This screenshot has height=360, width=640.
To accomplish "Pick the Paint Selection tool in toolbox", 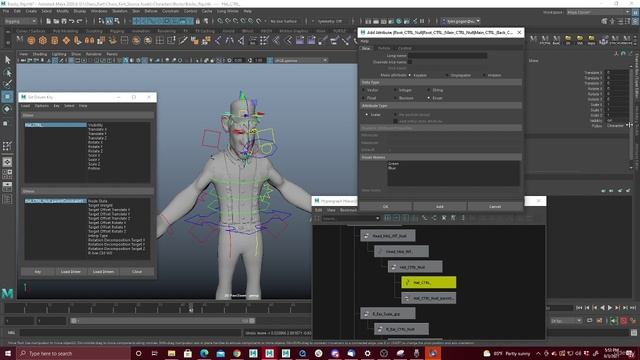I will click(x=7, y=84).
